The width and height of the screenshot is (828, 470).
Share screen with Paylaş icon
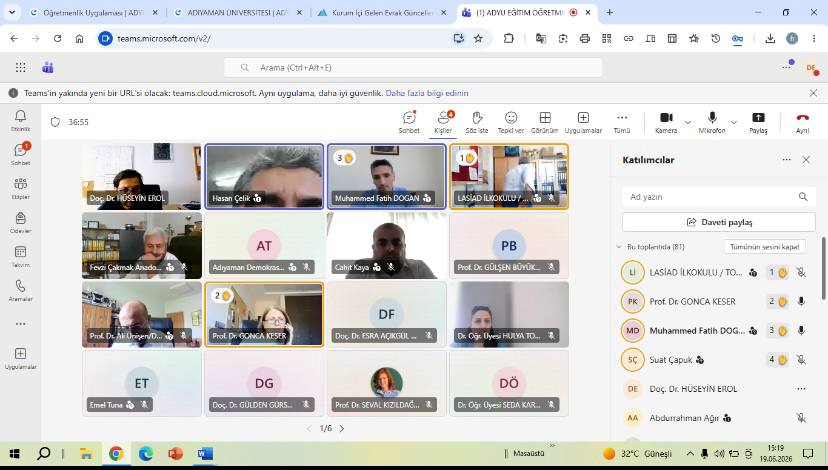click(758, 122)
